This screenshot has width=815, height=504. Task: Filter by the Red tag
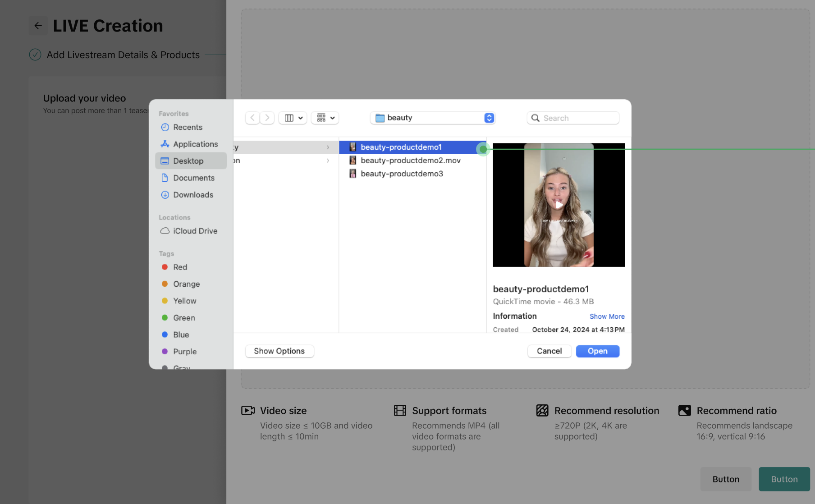click(x=180, y=267)
